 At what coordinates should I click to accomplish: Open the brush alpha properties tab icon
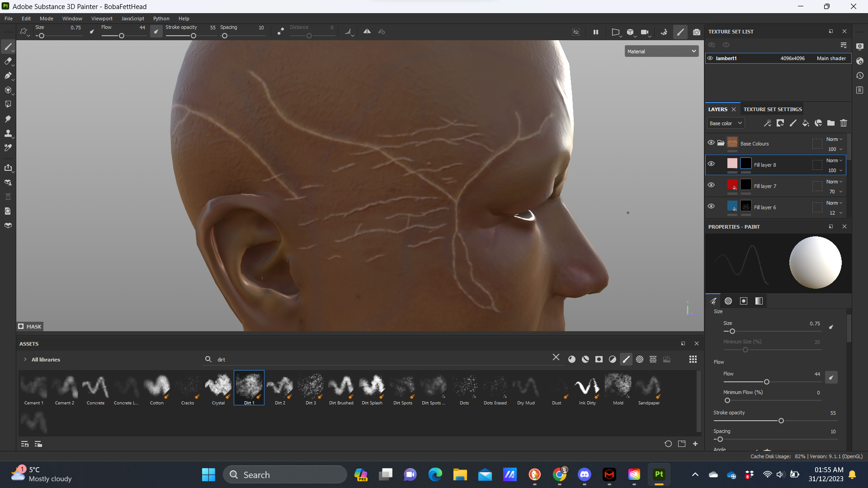pyautogui.click(x=728, y=301)
